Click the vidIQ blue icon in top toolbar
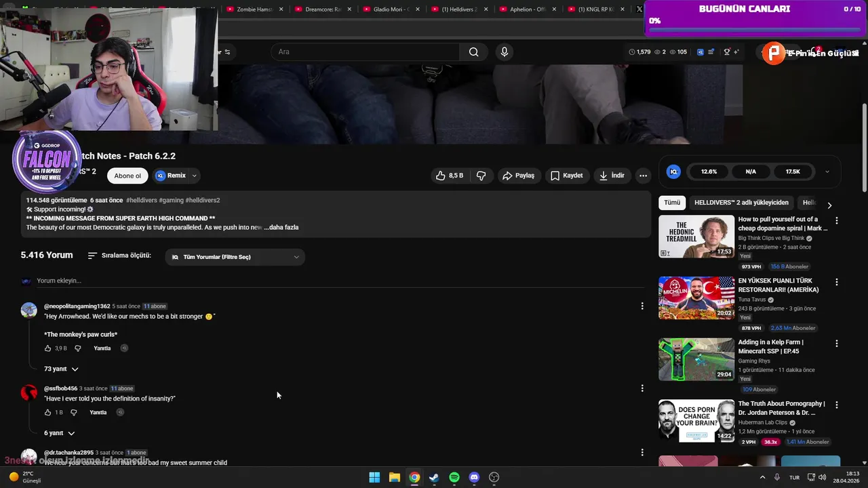The image size is (868, 488). pyautogui.click(x=701, y=52)
